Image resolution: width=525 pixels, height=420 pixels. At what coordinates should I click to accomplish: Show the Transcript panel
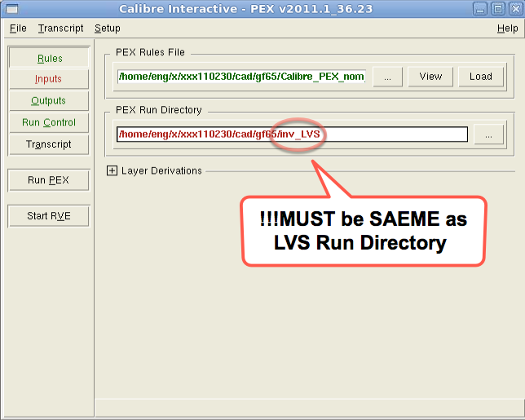(x=49, y=144)
